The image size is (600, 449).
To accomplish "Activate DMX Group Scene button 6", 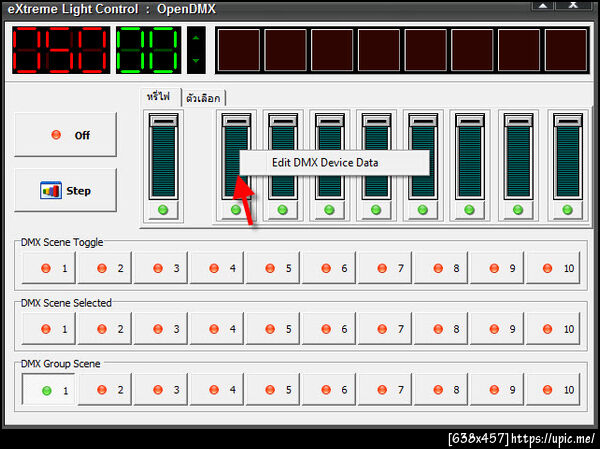I will click(329, 390).
